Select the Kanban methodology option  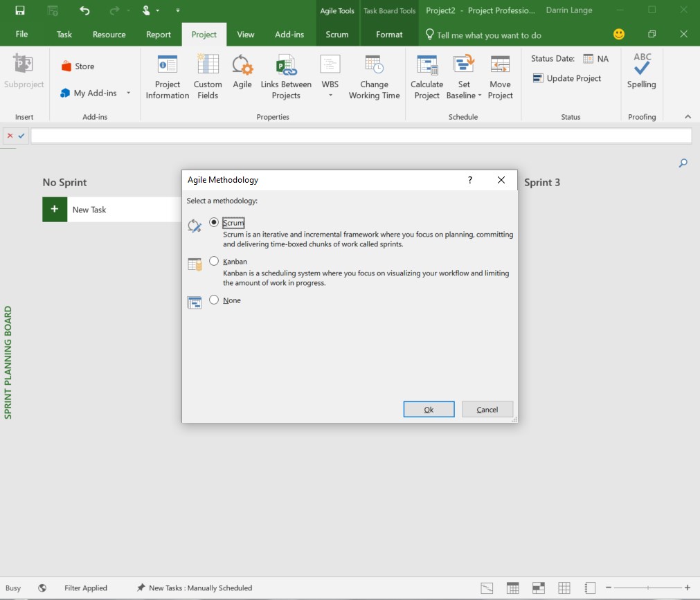point(214,261)
